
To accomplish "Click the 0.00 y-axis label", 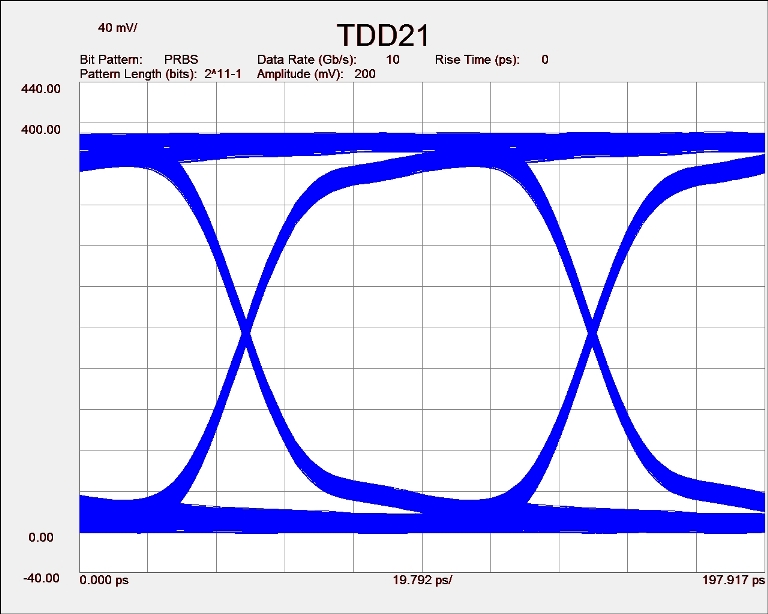I will point(41,538).
